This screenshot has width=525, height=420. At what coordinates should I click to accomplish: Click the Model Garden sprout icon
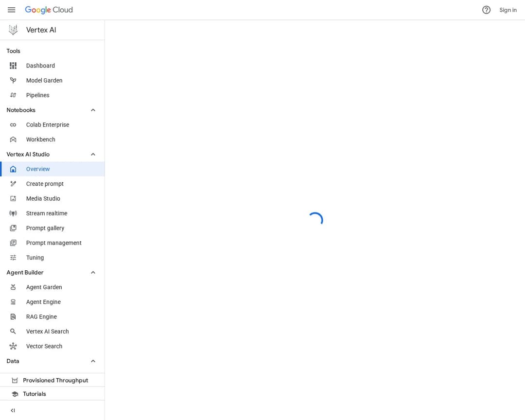pyautogui.click(x=13, y=80)
